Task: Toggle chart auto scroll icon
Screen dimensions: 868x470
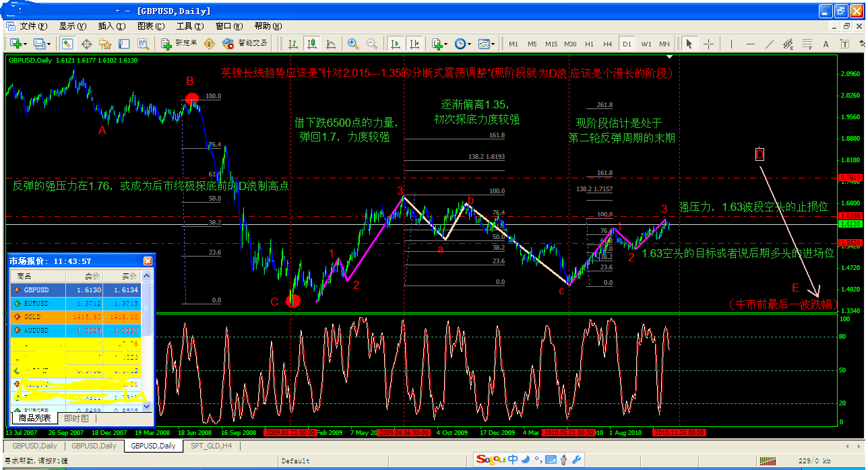Action: click(396, 44)
